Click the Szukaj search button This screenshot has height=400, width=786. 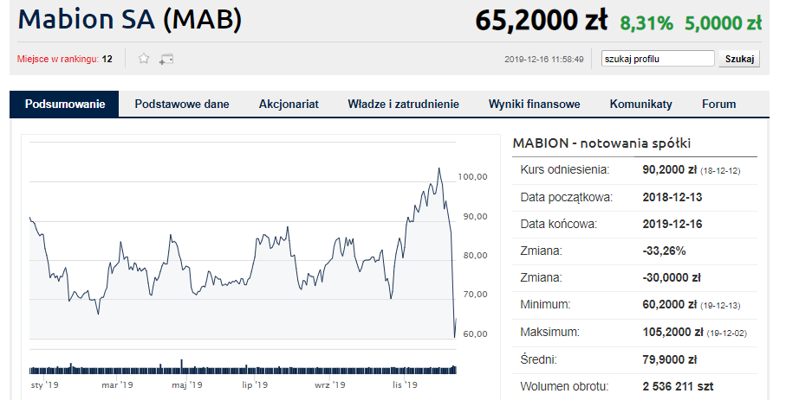[x=739, y=59]
